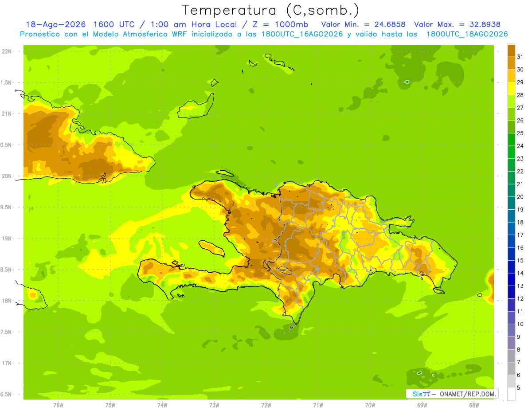Click the colorbar scale label '5'
532x411 pixels.
point(519,388)
